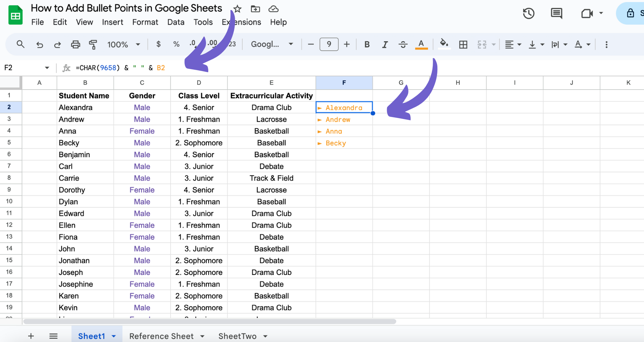Format selection as currency with dollar icon
The height and width of the screenshot is (342, 644).
pos(158,44)
